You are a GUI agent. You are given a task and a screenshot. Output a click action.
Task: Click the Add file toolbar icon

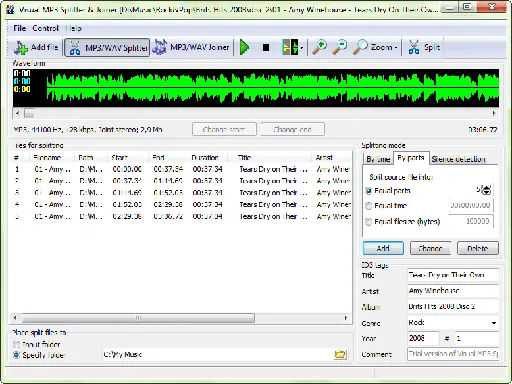pyautogui.click(x=36, y=48)
